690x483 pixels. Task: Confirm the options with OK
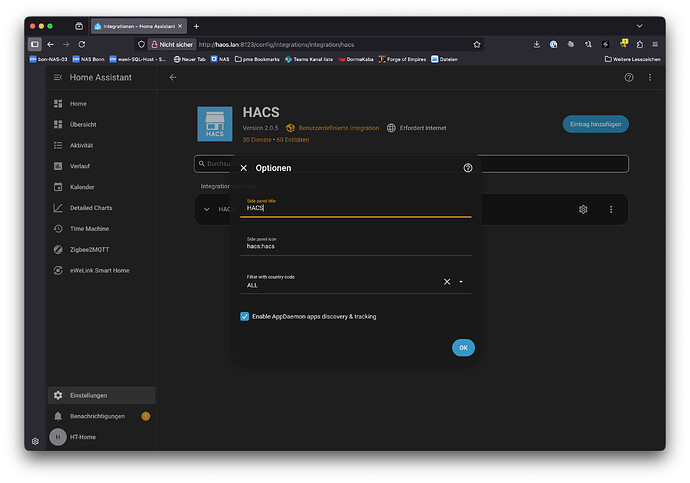pos(463,348)
